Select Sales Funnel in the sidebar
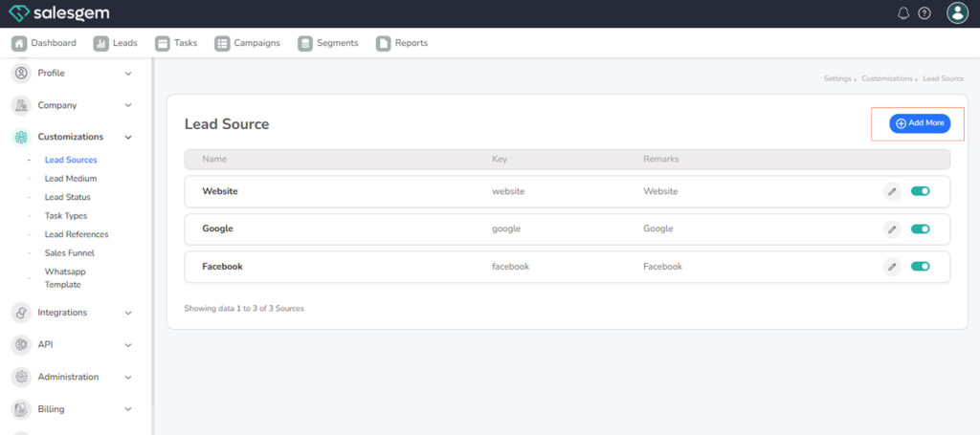980x435 pixels. pos(69,253)
